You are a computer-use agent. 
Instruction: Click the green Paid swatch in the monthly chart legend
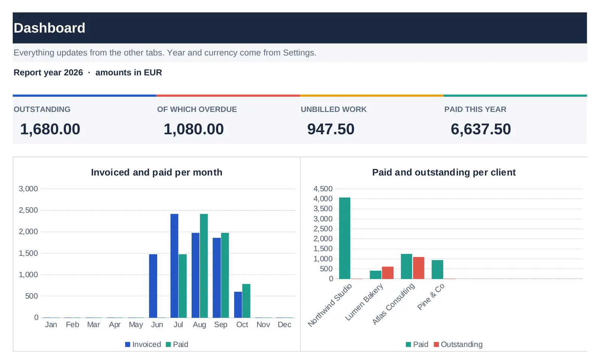pos(168,345)
